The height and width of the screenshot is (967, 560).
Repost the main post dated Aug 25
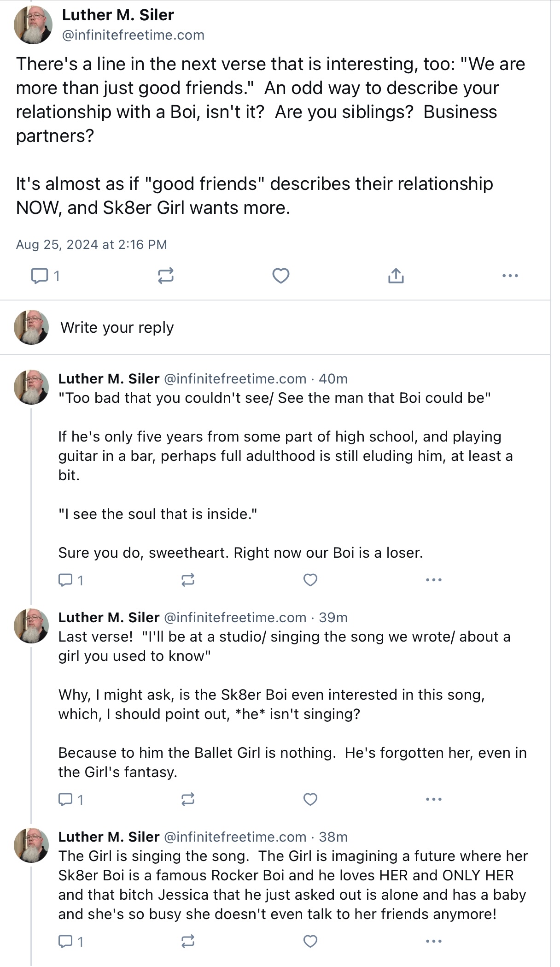coord(166,276)
